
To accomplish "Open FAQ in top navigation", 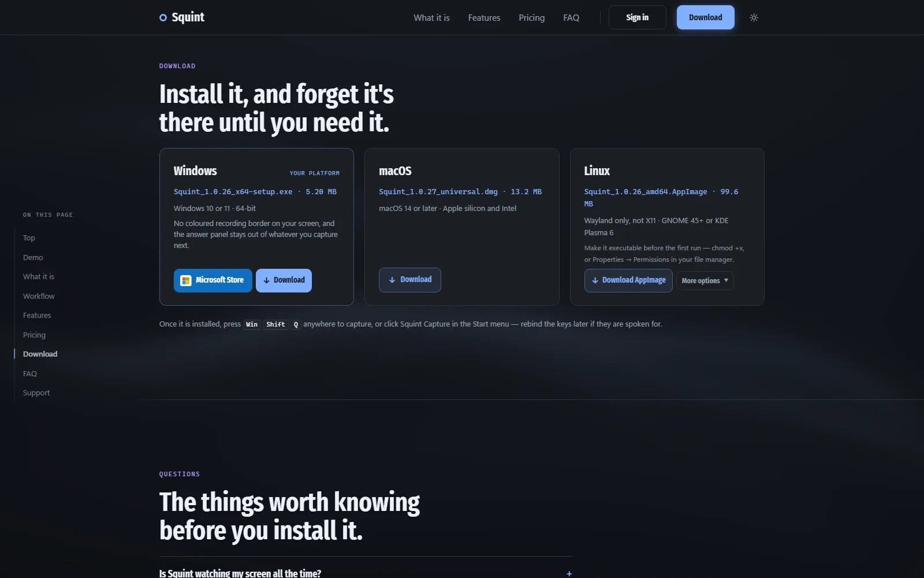I will 571,18.
